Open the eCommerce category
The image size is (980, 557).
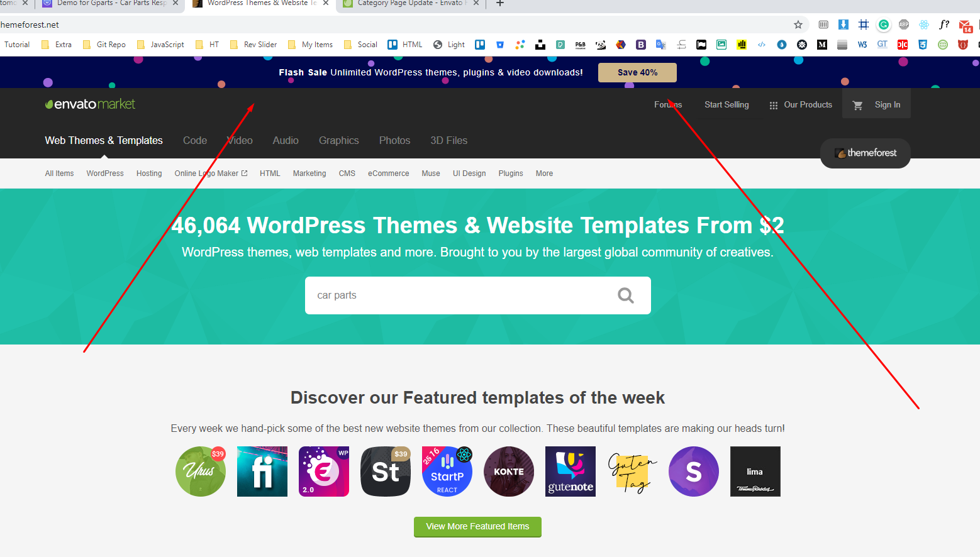(388, 174)
